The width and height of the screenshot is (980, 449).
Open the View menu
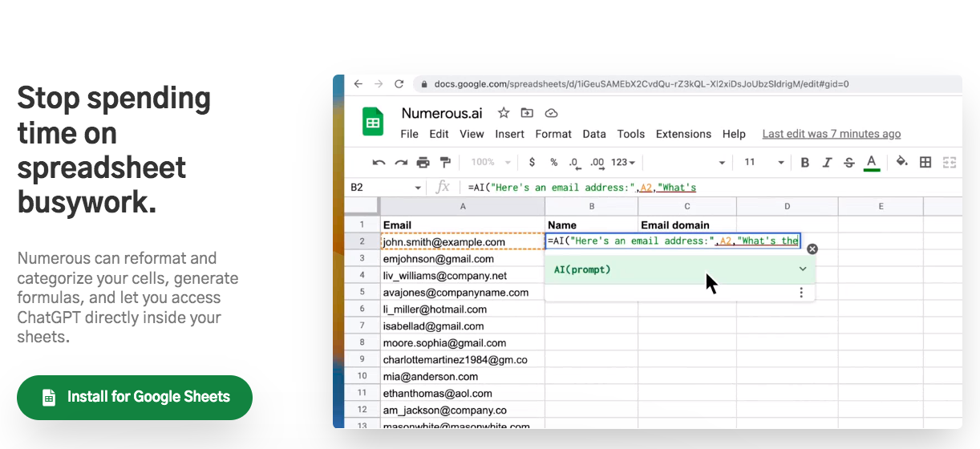(472, 134)
